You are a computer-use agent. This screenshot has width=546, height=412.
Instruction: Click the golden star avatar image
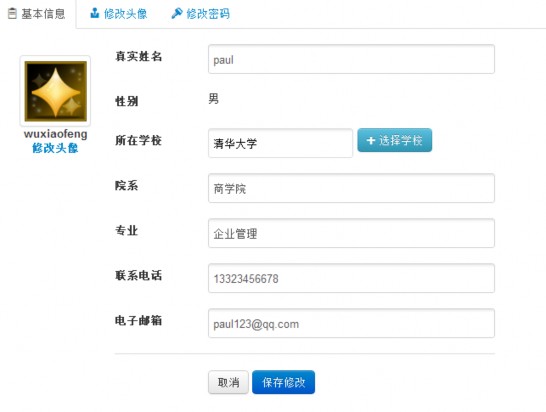pyautogui.click(x=56, y=91)
